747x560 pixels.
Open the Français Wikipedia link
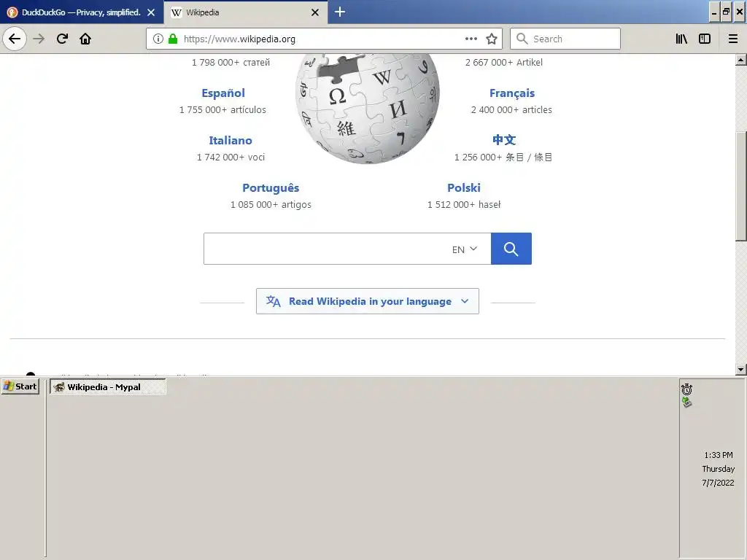[x=512, y=93]
